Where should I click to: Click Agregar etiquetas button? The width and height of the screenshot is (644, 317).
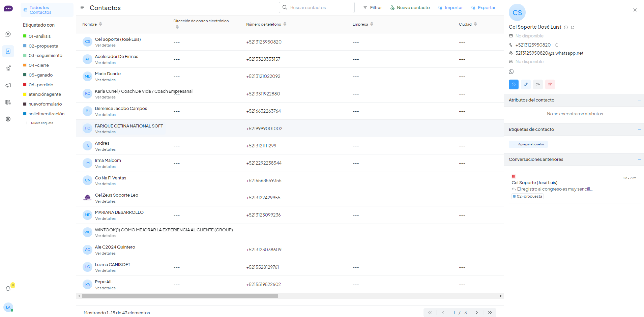click(x=528, y=144)
